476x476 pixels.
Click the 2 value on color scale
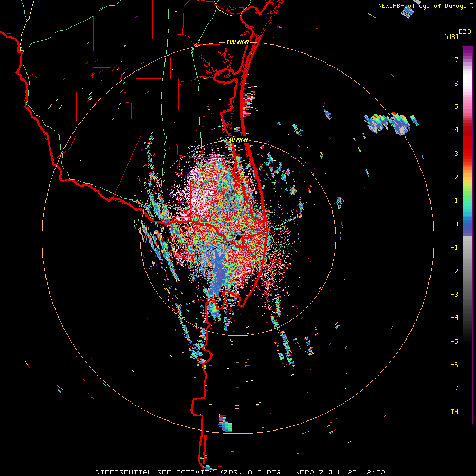(456, 177)
